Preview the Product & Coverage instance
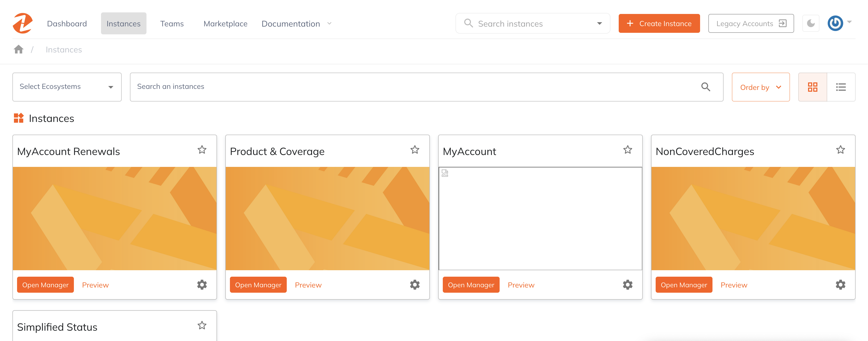Viewport: 868px width, 341px height. pyautogui.click(x=308, y=284)
